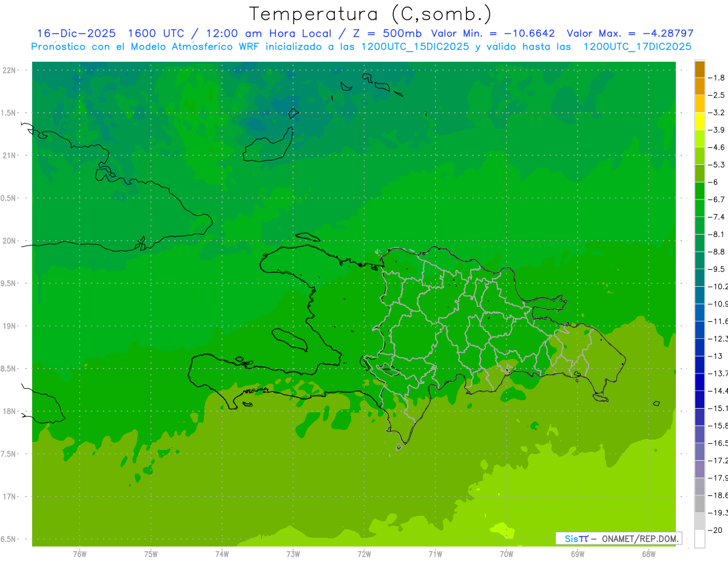The height and width of the screenshot is (562, 728).
Task: Click the '73W' longitude label
Action: (x=293, y=554)
